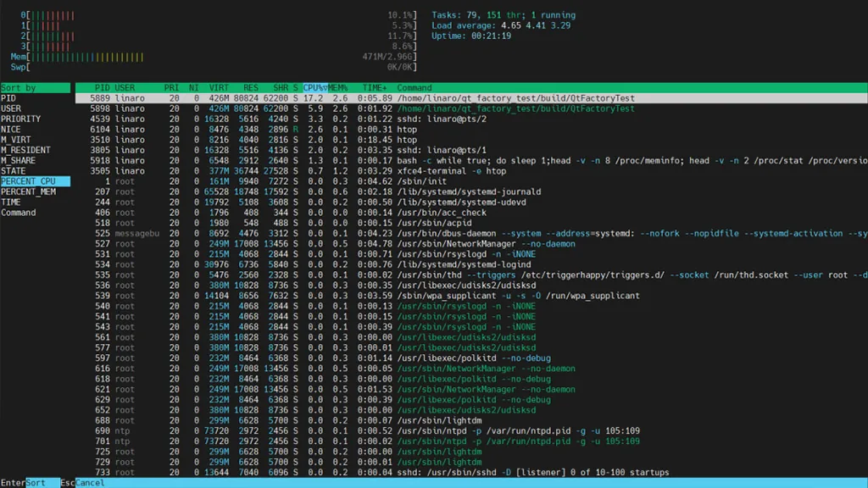Click the RES column header
Viewport: 868px width, 488px height.
point(251,88)
